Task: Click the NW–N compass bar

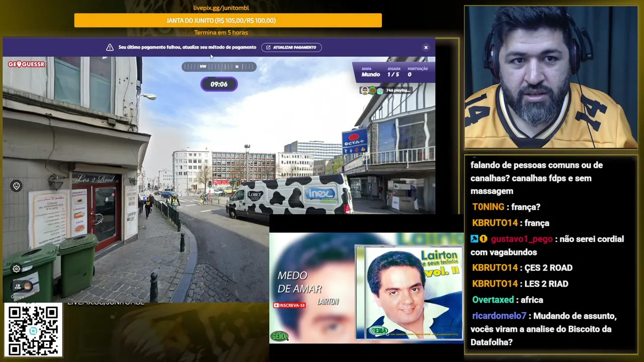Action: coord(219,66)
